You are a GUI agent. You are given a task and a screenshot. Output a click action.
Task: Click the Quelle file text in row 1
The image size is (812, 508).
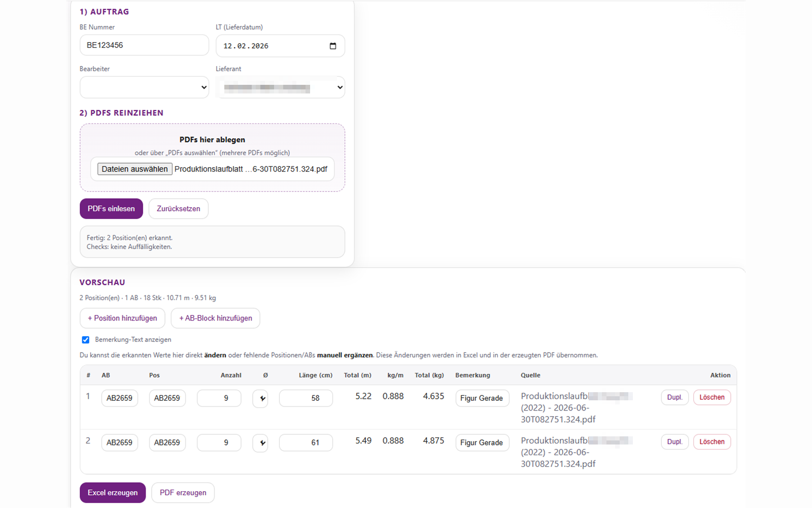pos(577,408)
